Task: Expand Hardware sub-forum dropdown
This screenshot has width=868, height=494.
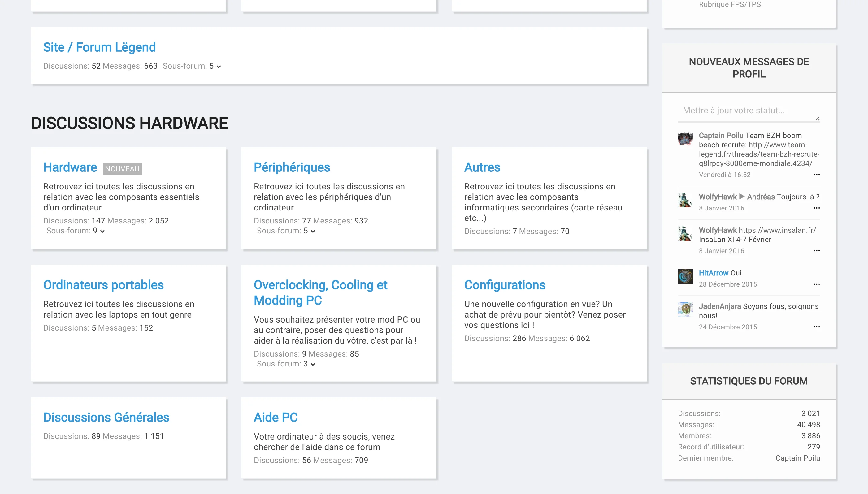Action: [x=102, y=232]
